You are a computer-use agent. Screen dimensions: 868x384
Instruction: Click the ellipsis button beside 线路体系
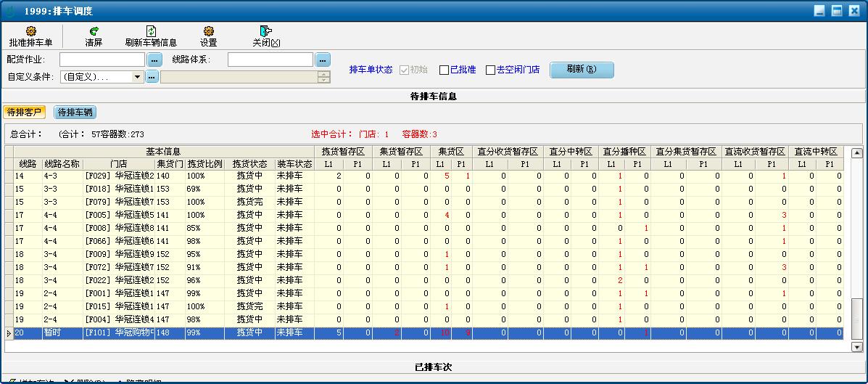(323, 60)
